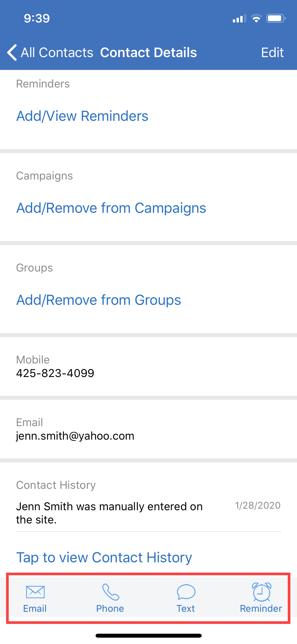Tap the Email envelope icon
The width and height of the screenshot is (297, 644).
coord(35,592)
